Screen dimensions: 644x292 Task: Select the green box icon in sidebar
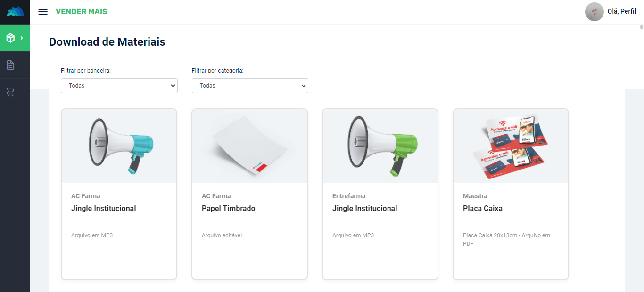(10, 38)
